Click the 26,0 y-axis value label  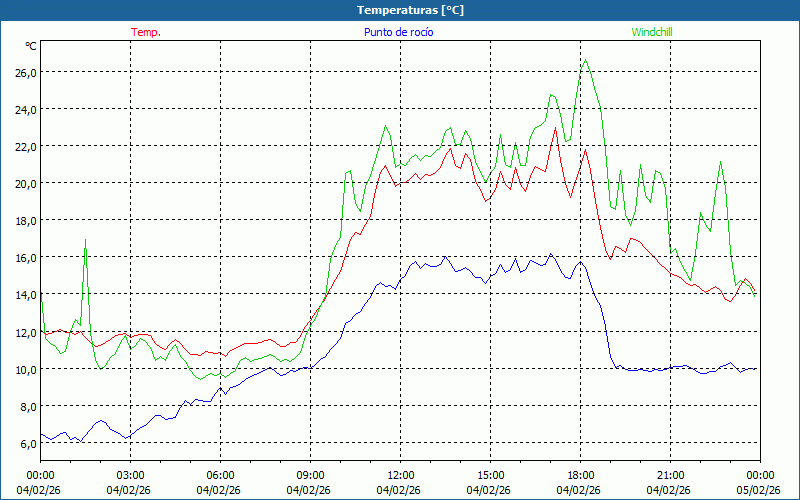[x=24, y=72]
